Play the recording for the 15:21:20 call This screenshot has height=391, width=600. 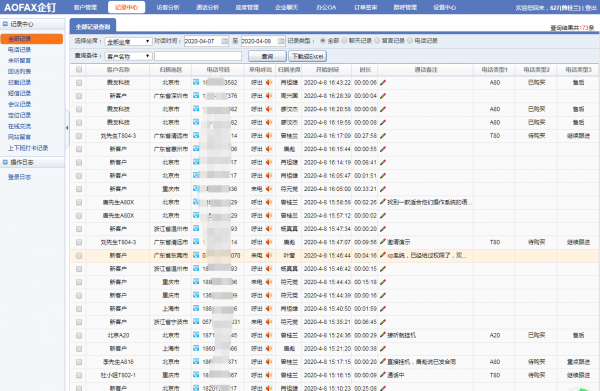(269, 349)
